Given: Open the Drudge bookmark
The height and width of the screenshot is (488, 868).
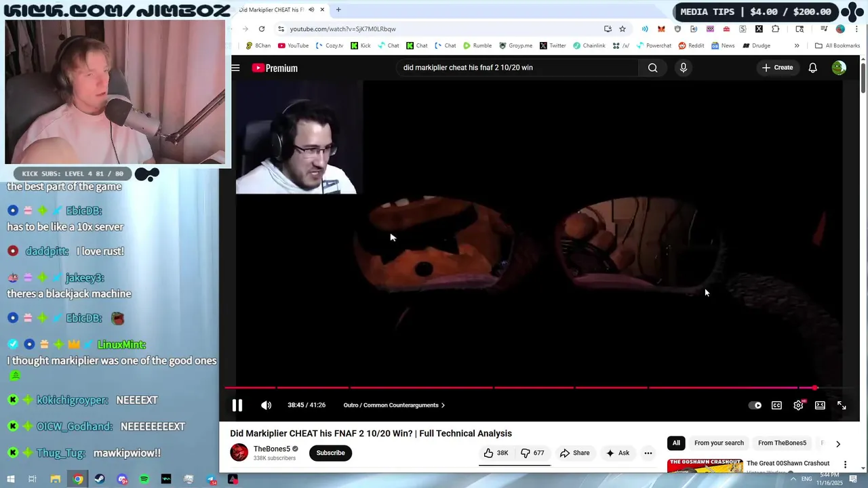Looking at the screenshot, I should pyautogui.click(x=756, y=45).
